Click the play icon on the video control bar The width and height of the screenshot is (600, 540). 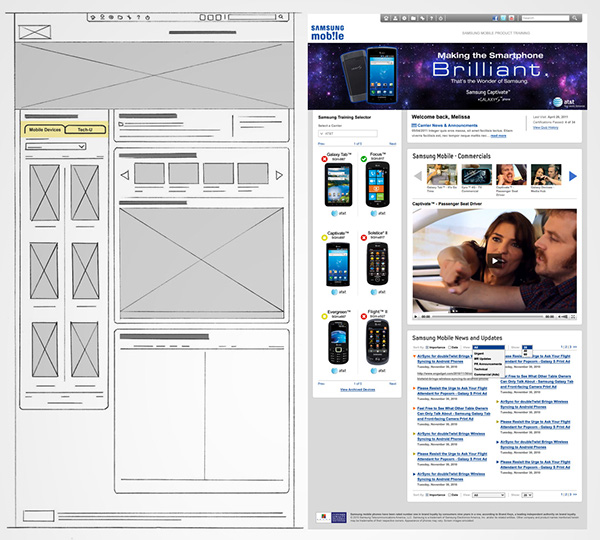(x=416, y=317)
